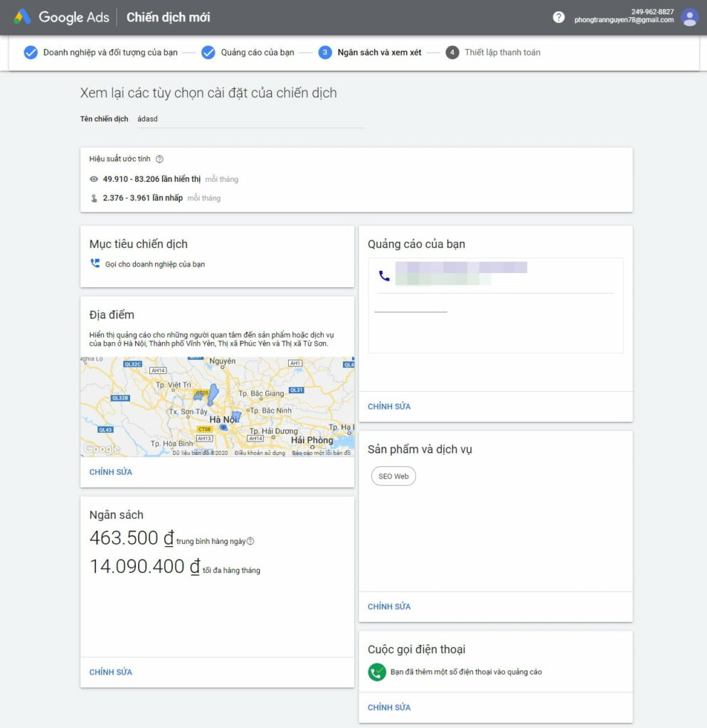Click 'Hiệu suất ước tính' label
The height and width of the screenshot is (728, 707).
point(119,159)
